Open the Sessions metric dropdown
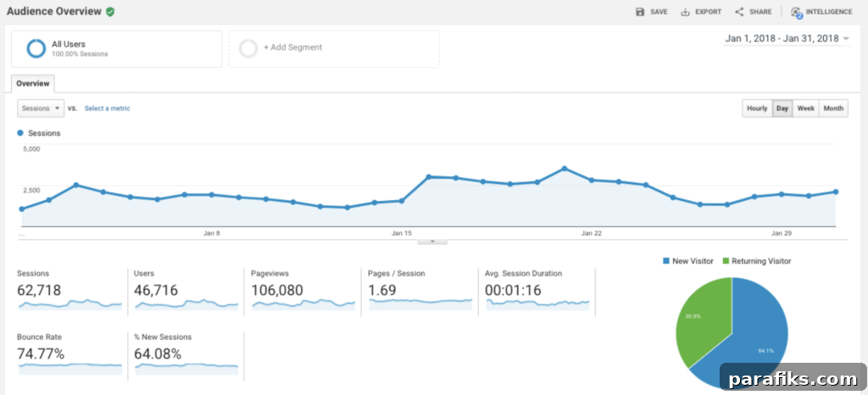Image resolution: width=868 pixels, height=395 pixels. 41,108
